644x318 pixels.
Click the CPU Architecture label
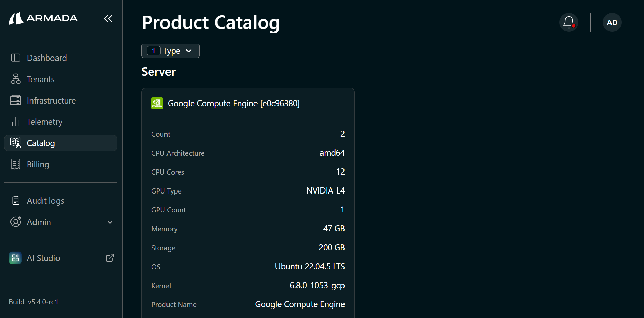point(178,153)
